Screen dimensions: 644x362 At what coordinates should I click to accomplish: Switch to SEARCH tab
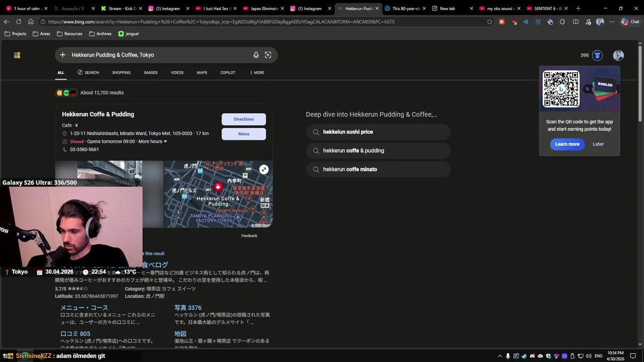point(88,72)
